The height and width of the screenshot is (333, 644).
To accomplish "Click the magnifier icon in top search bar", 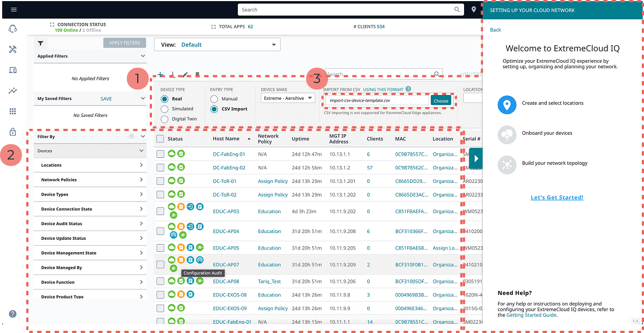I will tap(457, 9).
